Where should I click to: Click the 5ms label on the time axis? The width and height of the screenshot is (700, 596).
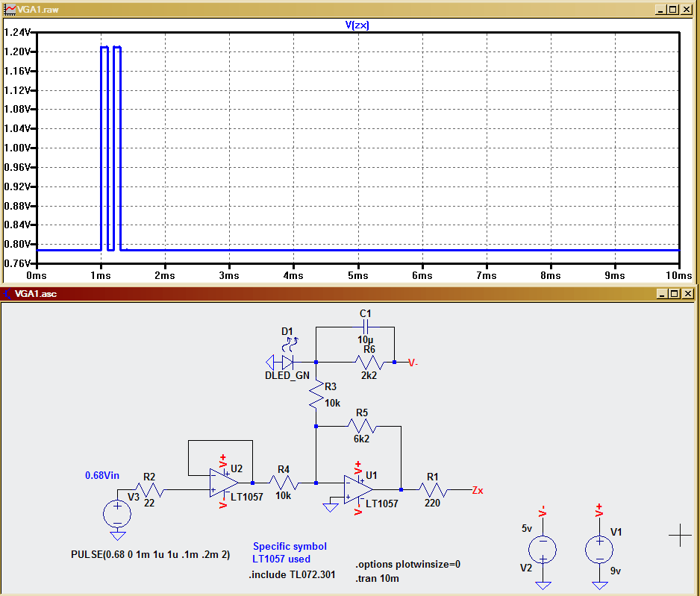[358, 276]
